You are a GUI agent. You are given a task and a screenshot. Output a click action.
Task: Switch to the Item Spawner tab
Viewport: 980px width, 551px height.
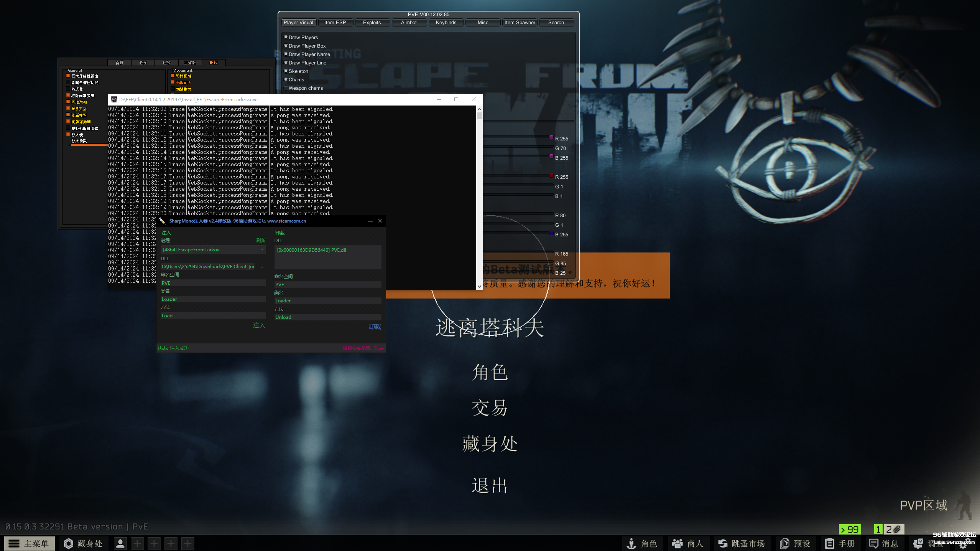tap(520, 22)
